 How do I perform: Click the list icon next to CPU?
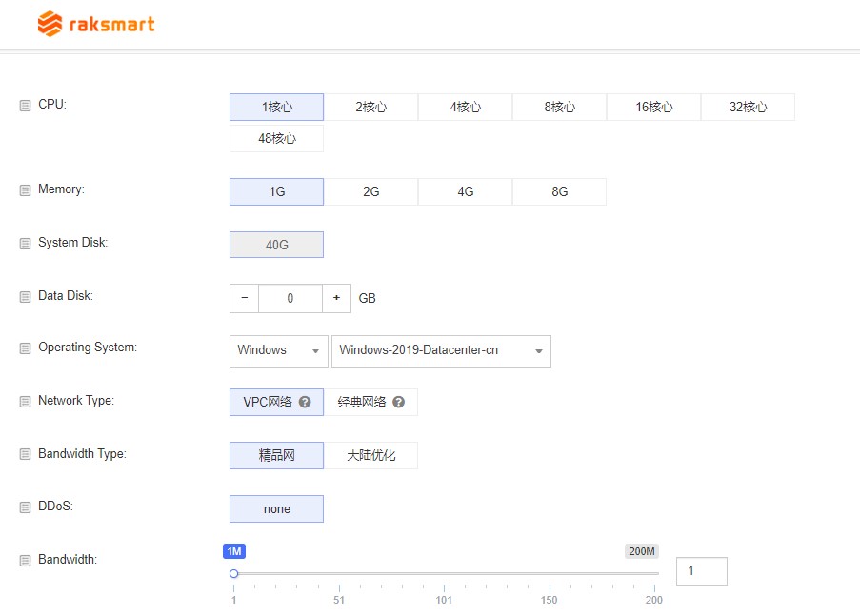[x=26, y=106]
